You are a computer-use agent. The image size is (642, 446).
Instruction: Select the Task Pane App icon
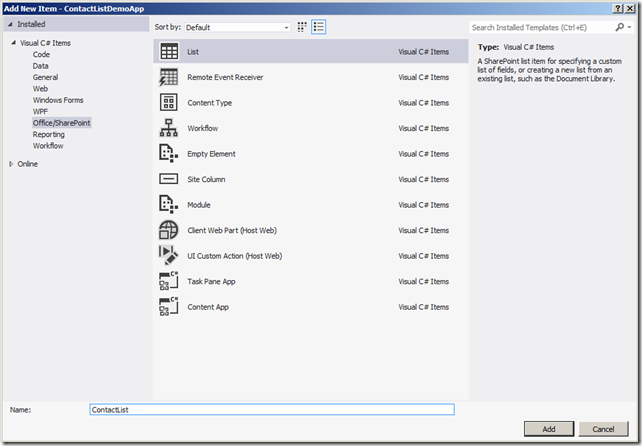(168, 282)
